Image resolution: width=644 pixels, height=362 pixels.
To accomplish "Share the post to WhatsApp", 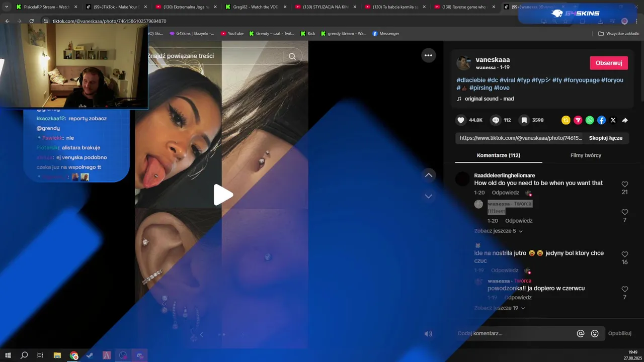I will (590, 120).
